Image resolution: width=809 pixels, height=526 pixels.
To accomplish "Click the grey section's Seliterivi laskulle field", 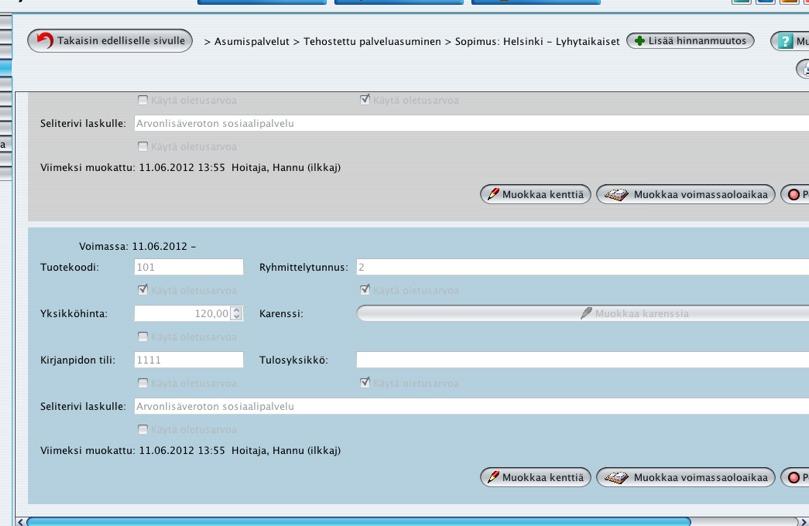I will [472, 123].
